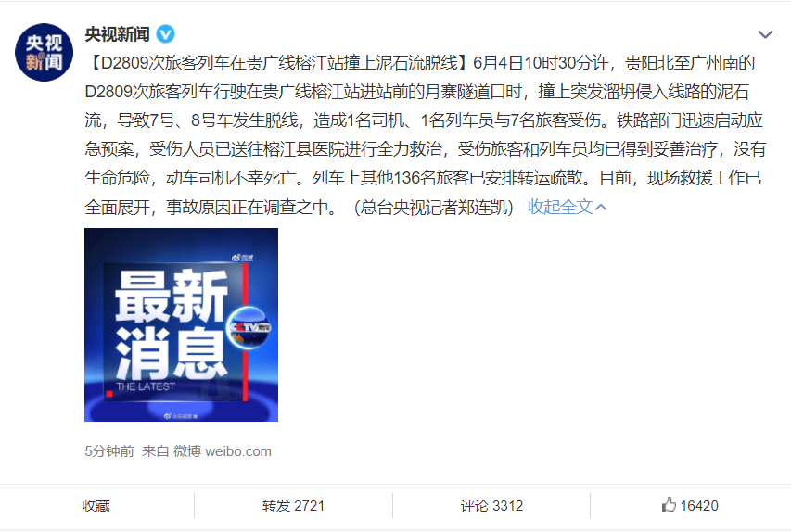Click the 5分钟前 timestamp
Image resolution: width=791 pixels, height=532 pixels.
click(109, 450)
